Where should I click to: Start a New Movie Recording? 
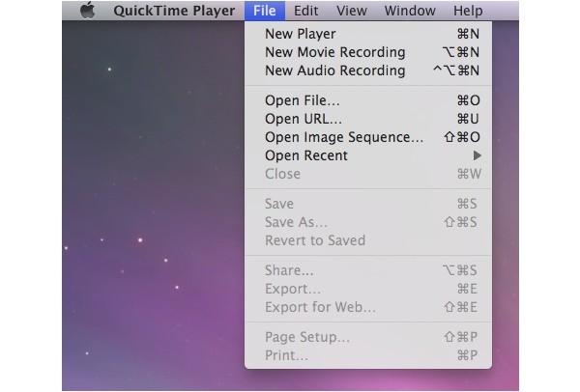(368, 52)
